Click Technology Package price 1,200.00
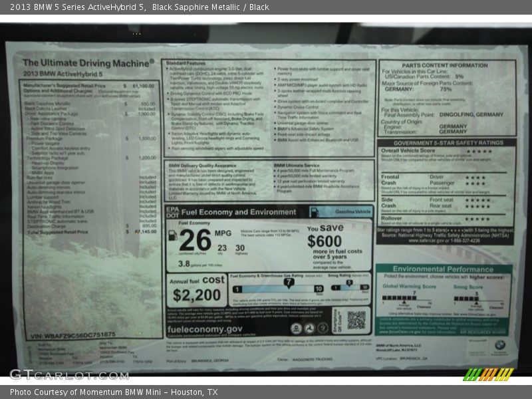The width and height of the screenshot is (532, 399). (x=147, y=158)
